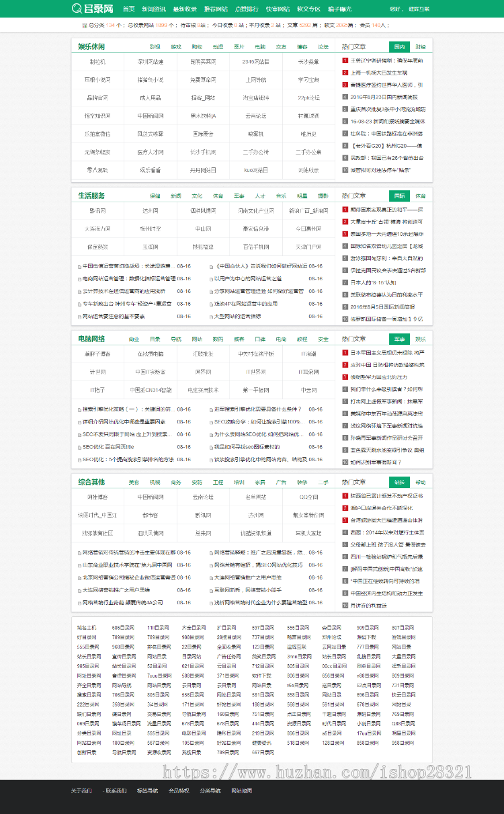Open 推荐网站 in the navigation bar
The image size is (504, 814).
pyautogui.click(x=216, y=9)
